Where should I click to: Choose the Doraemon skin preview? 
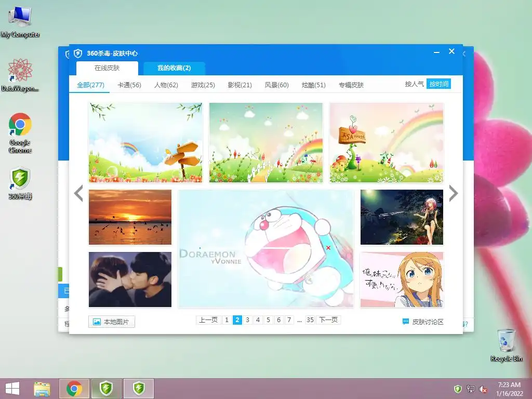pos(266,248)
